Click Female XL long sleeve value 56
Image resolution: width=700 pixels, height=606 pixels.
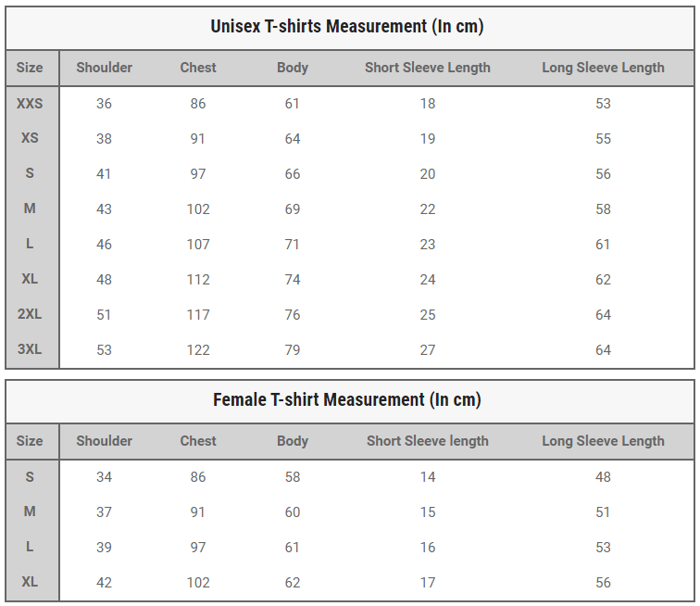pos(603,583)
